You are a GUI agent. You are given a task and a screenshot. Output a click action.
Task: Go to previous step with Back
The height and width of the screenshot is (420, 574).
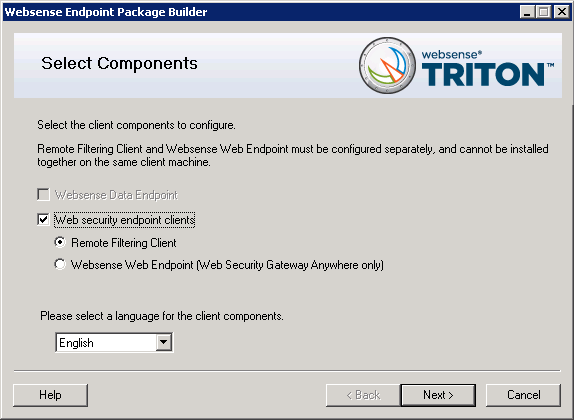(x=363, y=395)
